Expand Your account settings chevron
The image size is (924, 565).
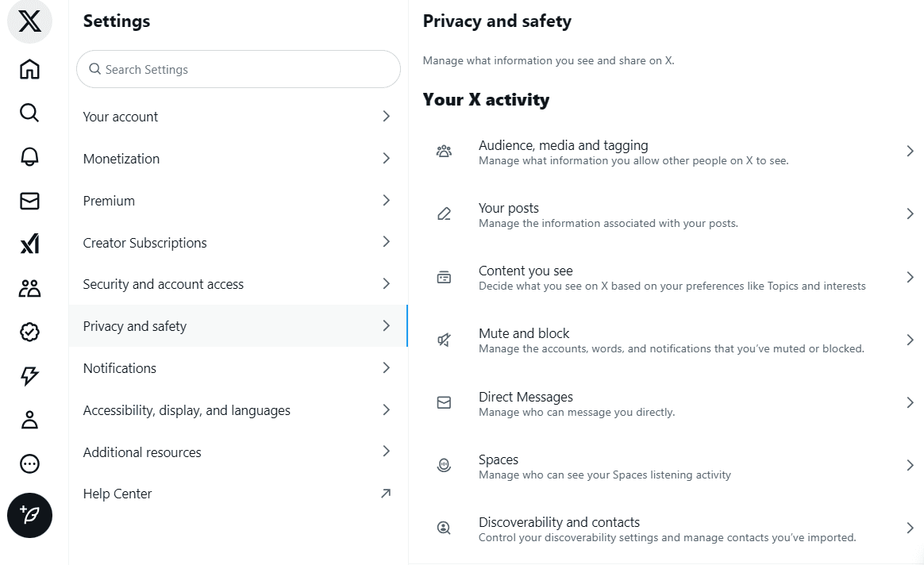tap(386, 116)
